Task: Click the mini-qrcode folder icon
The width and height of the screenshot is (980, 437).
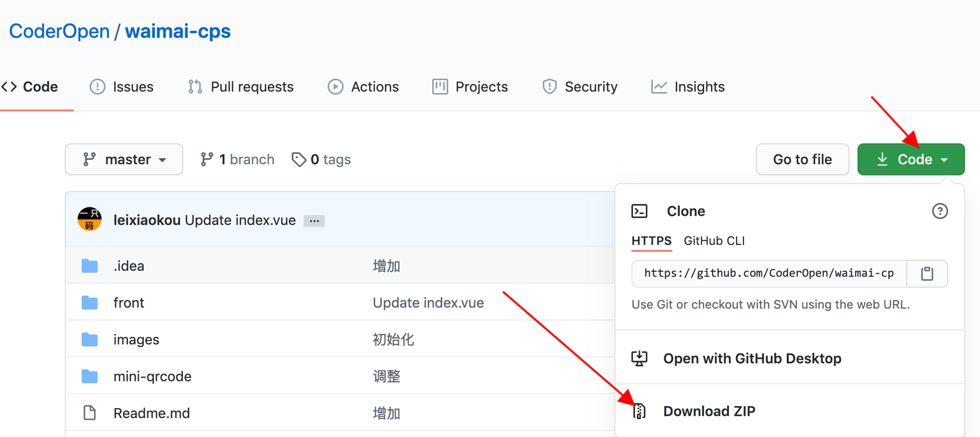Action: point(90,376)
